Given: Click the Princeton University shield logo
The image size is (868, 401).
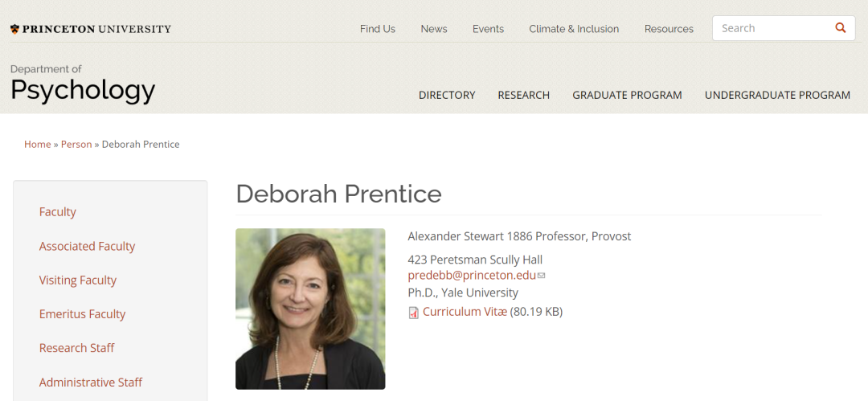Looking at the screenshot, I should [14, 29].
